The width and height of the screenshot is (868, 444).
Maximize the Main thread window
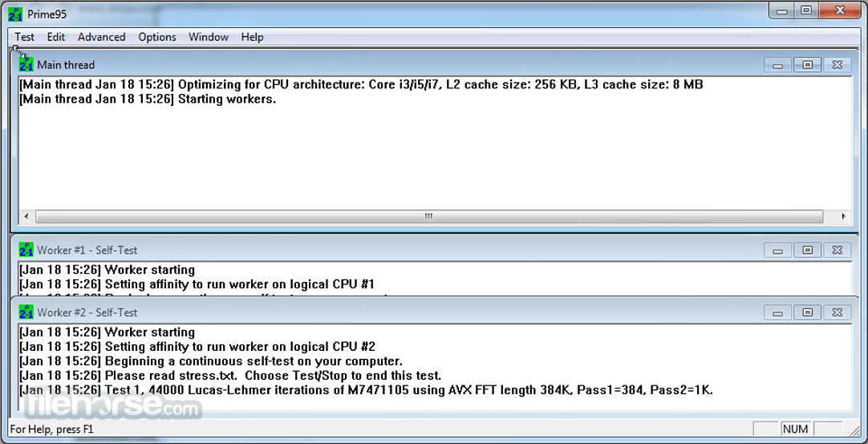(x=807, y=65)
